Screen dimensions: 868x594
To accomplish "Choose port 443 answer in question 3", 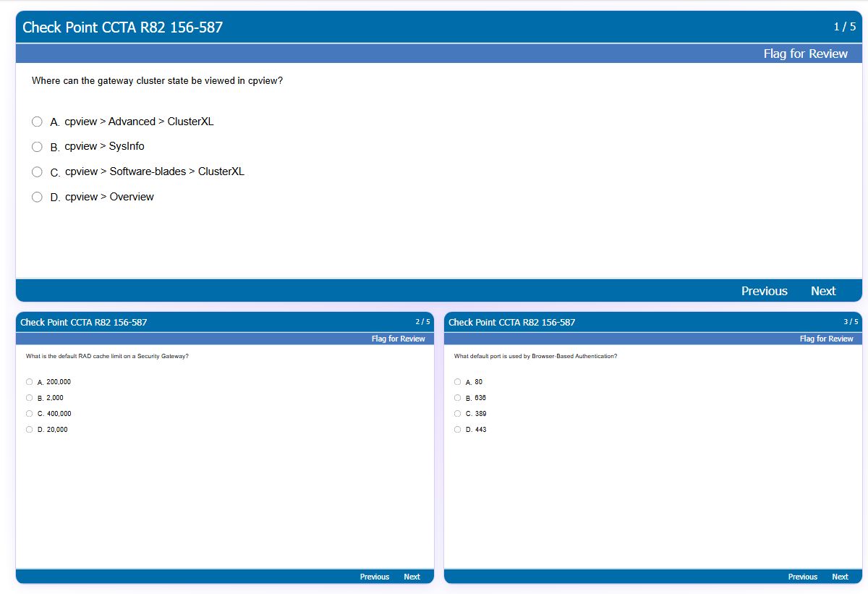I will click(457, 430).
